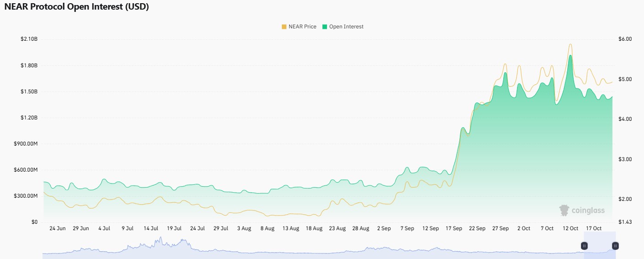Click the 14 Jul date label
Screen dimensions: 644x259
(151, 228)
